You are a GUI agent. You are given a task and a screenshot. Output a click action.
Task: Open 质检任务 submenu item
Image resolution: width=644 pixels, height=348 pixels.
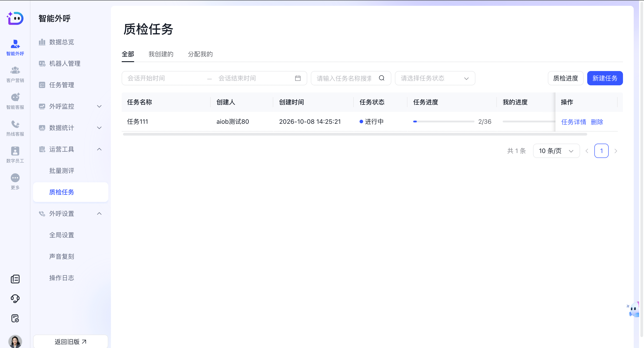pos(70,192)
